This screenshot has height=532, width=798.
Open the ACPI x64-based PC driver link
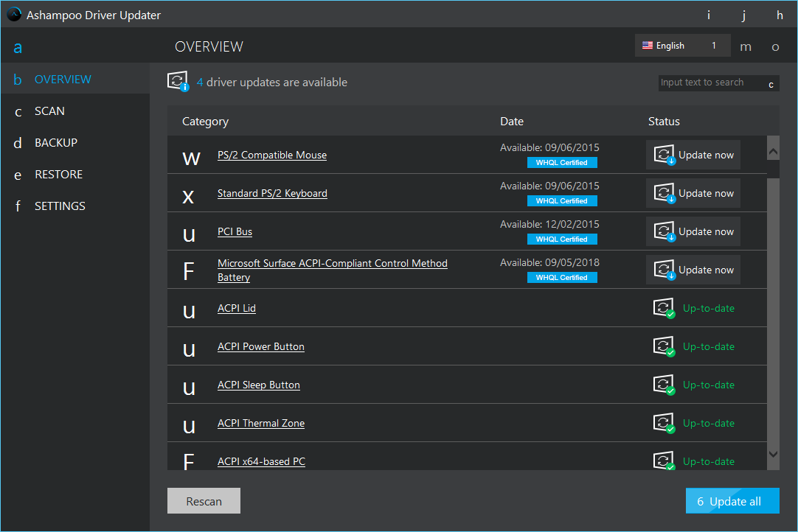262,461
